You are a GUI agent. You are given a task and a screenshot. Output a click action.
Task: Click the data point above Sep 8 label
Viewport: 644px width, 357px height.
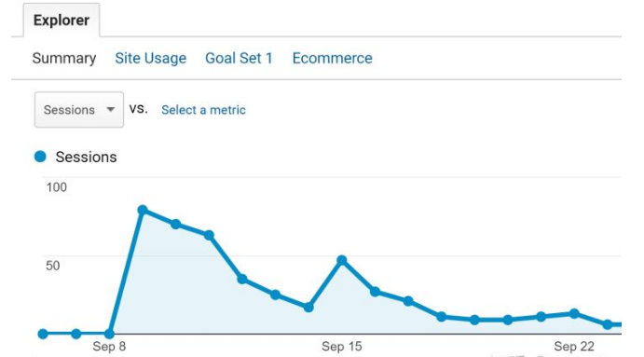(x=109, y=334)
